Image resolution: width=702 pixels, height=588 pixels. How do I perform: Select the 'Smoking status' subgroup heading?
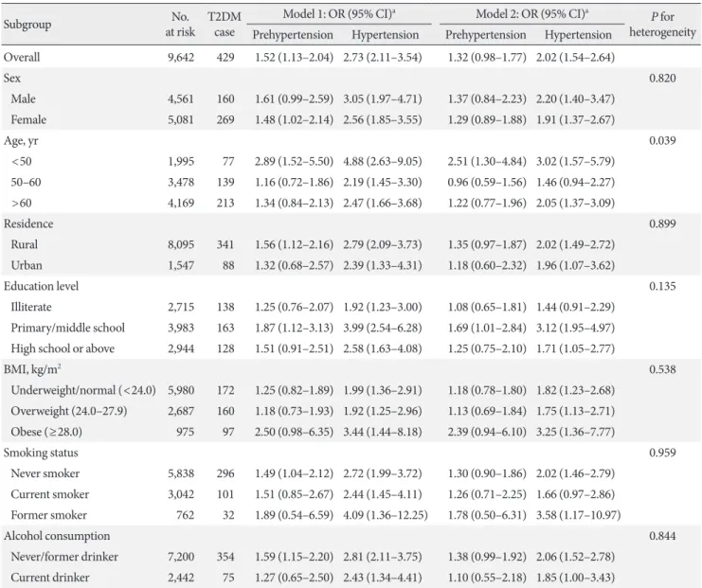(x=41, y=453)
